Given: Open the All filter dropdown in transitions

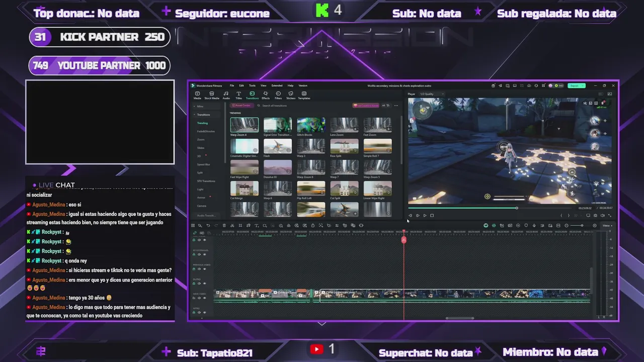Looking at the screenshot, I should point(385,106).
